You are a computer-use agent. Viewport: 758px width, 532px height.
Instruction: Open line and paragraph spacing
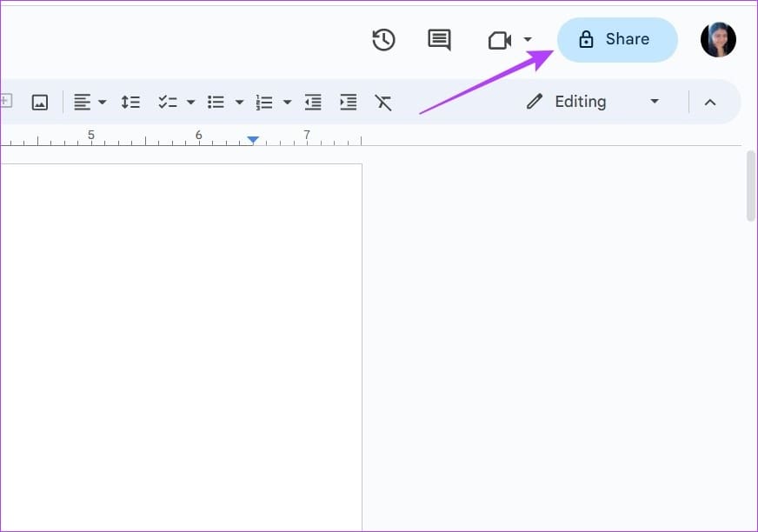(130, 102)
